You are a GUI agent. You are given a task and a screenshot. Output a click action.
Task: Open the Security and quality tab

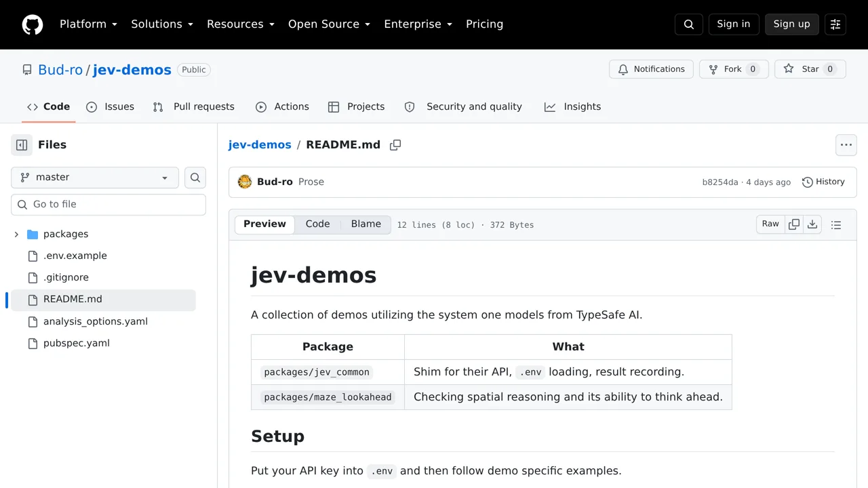463,107
